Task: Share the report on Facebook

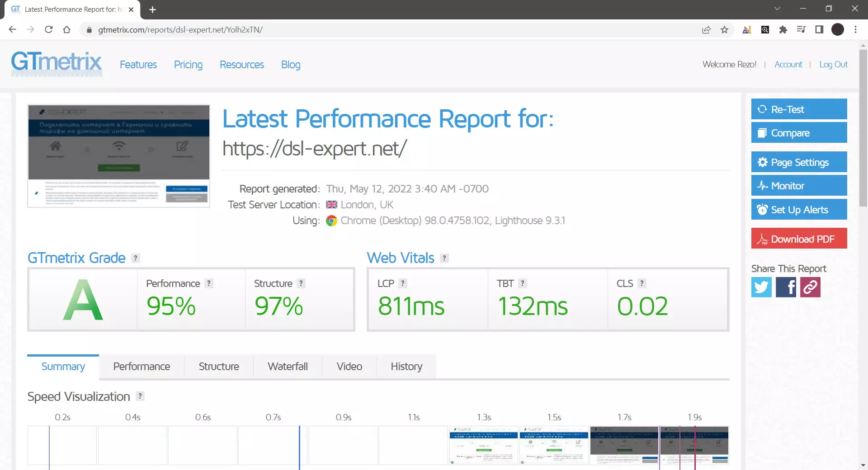Action: 786,287
